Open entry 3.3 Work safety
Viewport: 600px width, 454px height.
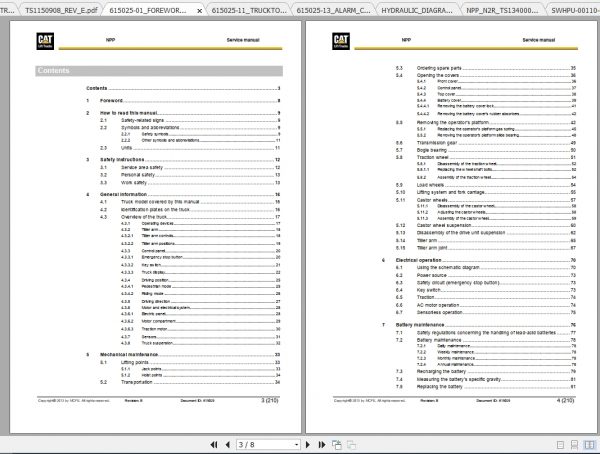tap(190, 183)
